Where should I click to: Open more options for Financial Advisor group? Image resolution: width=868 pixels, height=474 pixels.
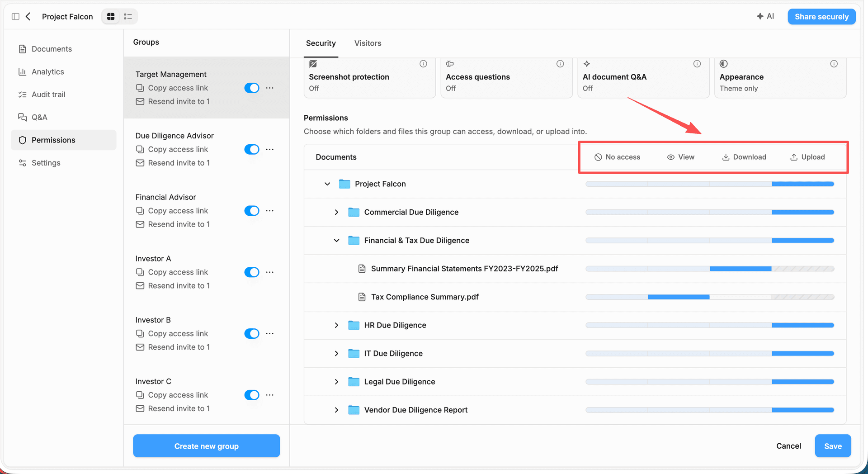(x=270, y=211)
